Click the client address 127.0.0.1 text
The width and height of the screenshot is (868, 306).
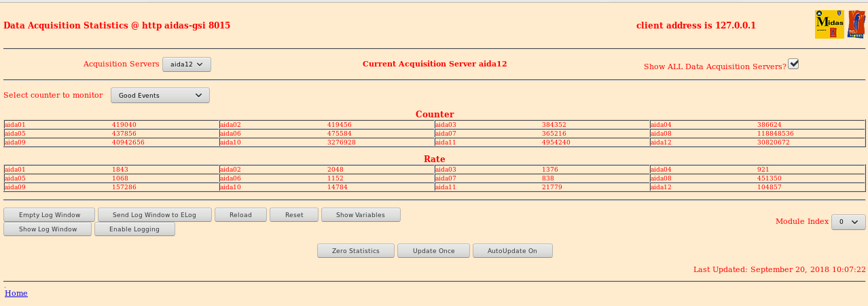point(696,26)
